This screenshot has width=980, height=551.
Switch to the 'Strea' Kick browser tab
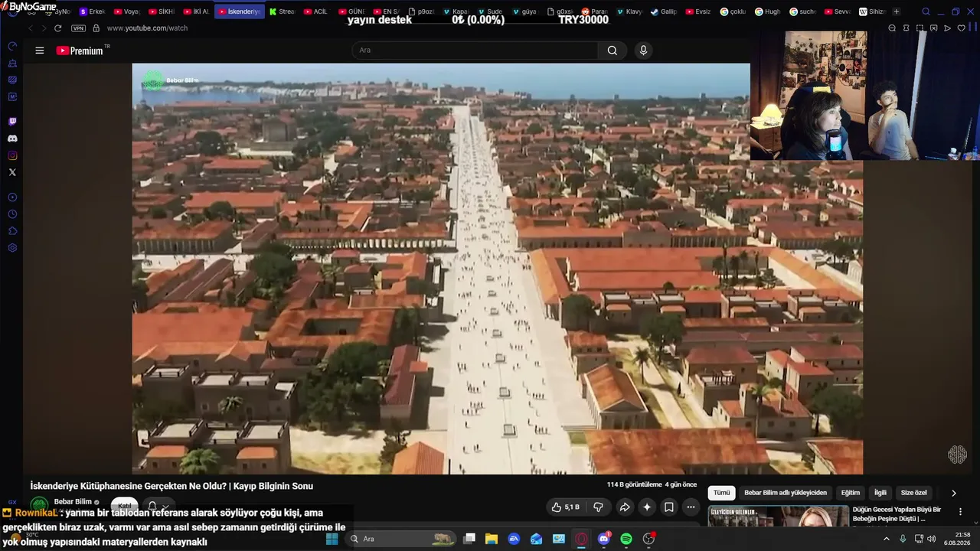pyautogui.click(x=282, y=11)
